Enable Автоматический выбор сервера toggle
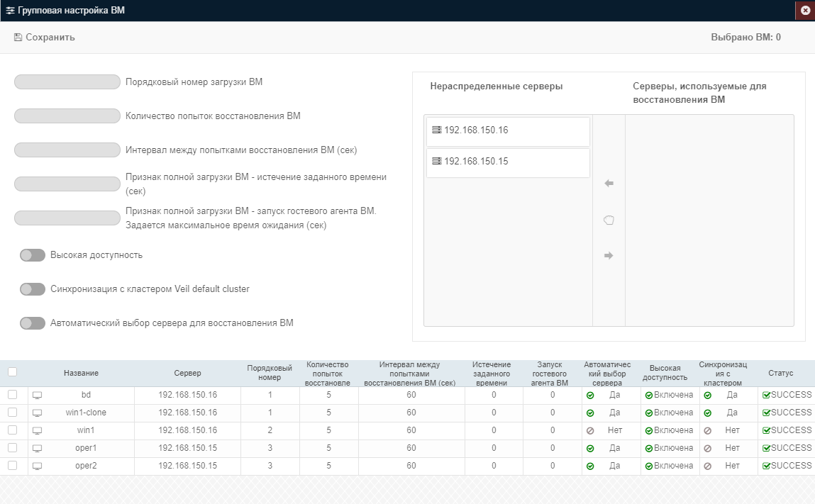This screenshot has width=815, height=504. pos(33,323)
